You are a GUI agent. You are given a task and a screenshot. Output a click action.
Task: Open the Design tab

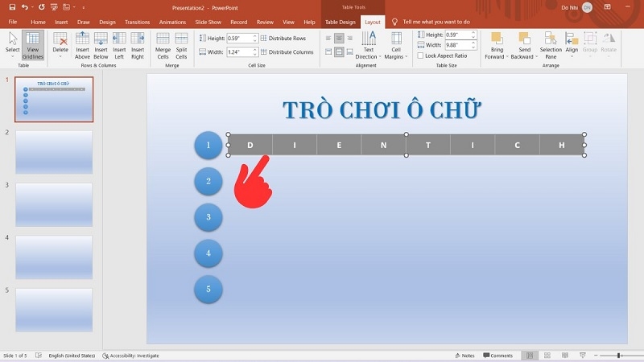pos(107,22)
